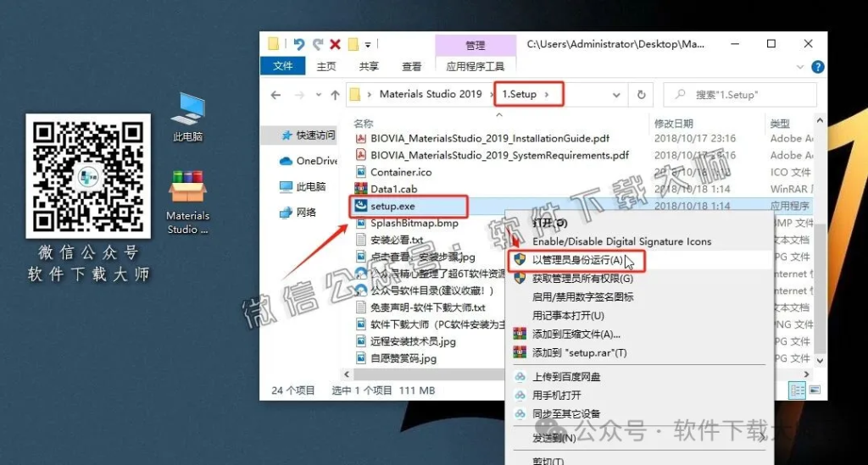The height and width of the screenshot is (465, 868).
Task: Go back with the left arrow
Action: click(275, 95)
